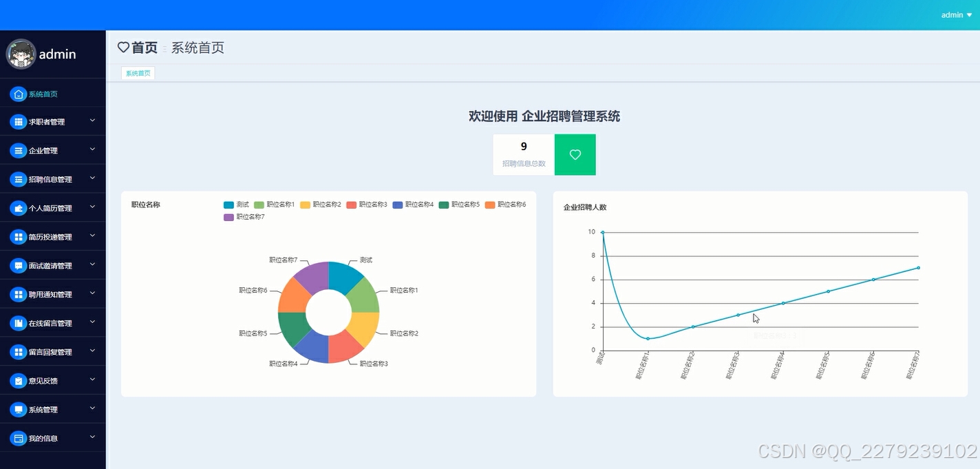Viewport: 980px width, 469px height.
Task: Hide 职位名称3 by clicking its legend item
Action: (x=367, y=204)
